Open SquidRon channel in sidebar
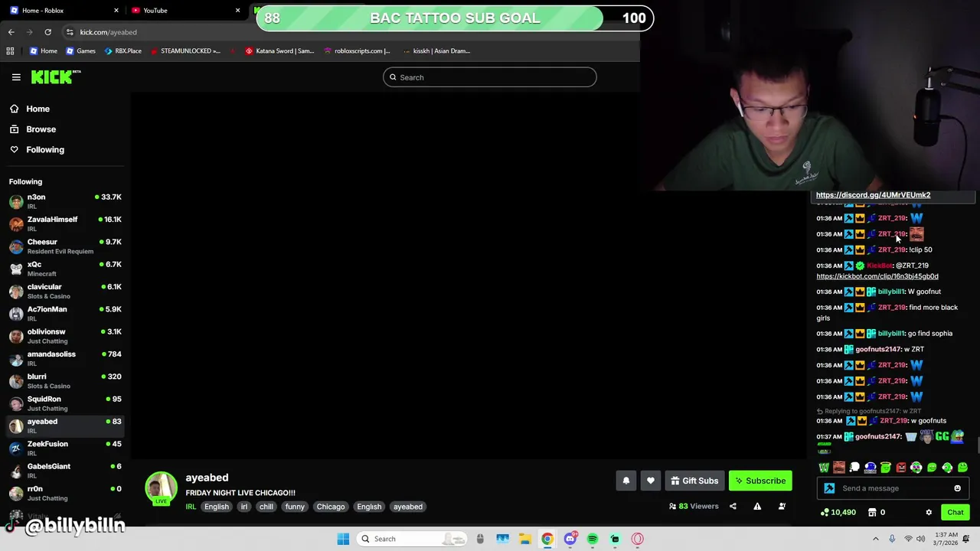Viewport: 980px width, 551px height. coord(65,403)
